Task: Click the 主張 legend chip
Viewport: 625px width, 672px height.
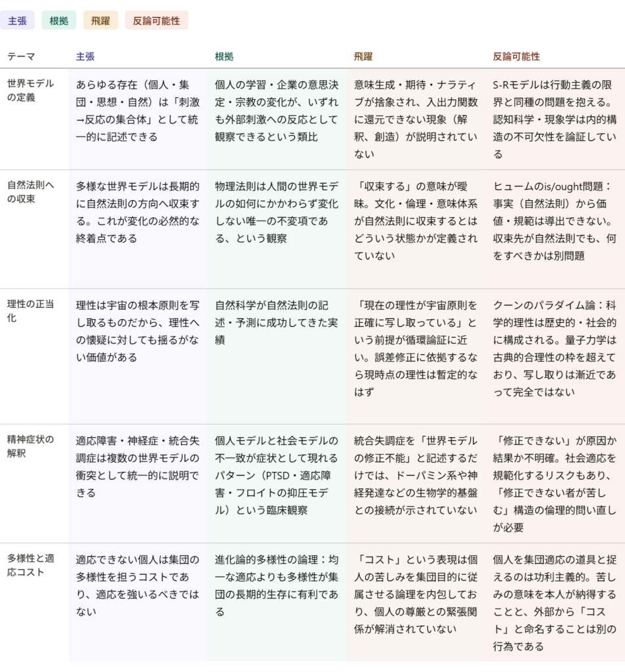Action: (x=18, y=20)
